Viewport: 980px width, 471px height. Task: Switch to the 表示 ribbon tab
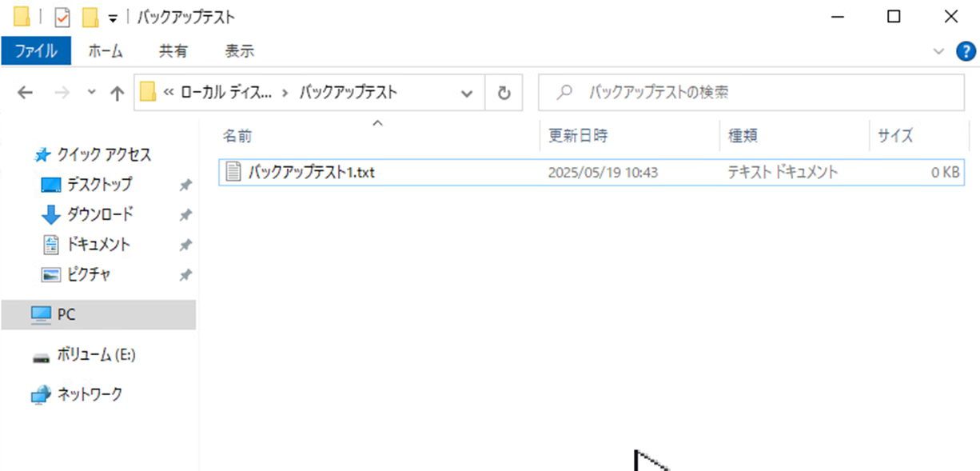pos(239,51)
